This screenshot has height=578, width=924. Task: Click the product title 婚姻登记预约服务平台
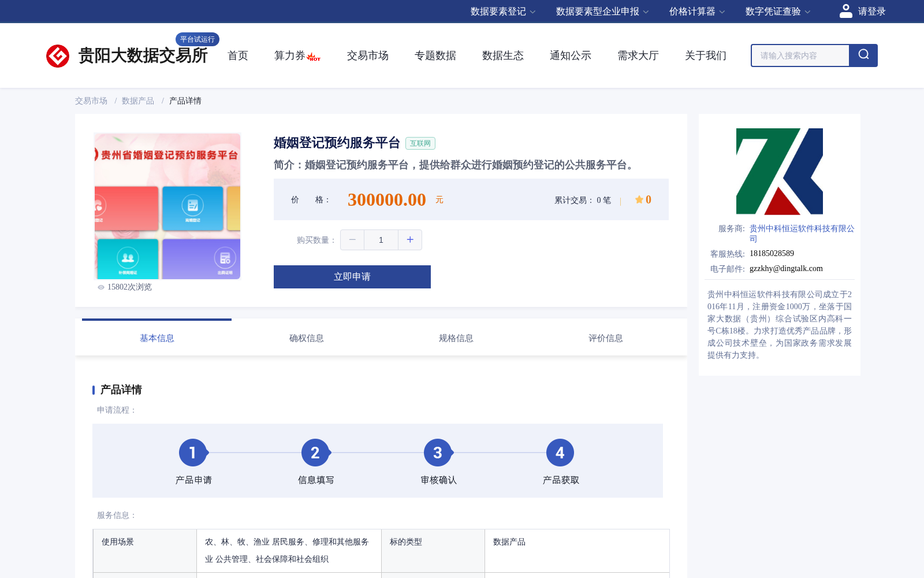click(x=337, y=143)
